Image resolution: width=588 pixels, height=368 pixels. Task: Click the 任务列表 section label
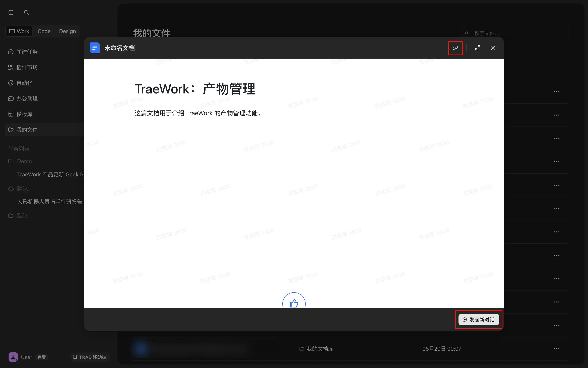[x=19, y=149]
